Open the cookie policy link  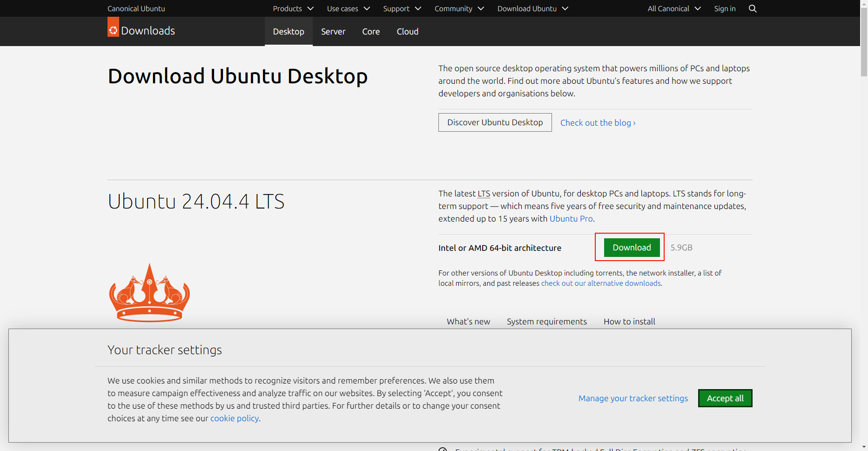pos(235,418)
